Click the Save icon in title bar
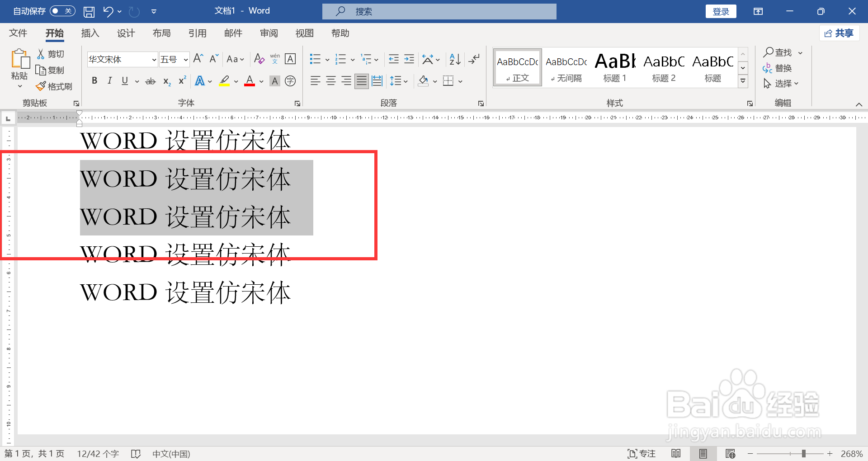 pos(89,12)
